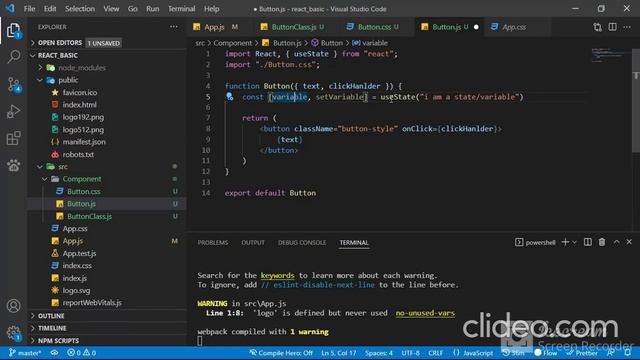Add a new terminal with plus icon

coord(565,242)
